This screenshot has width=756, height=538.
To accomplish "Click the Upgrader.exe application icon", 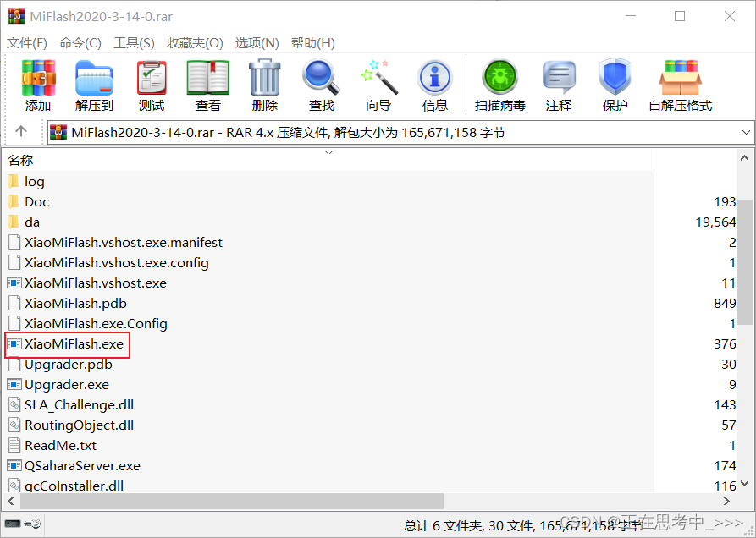I will [x=14, y=384].
